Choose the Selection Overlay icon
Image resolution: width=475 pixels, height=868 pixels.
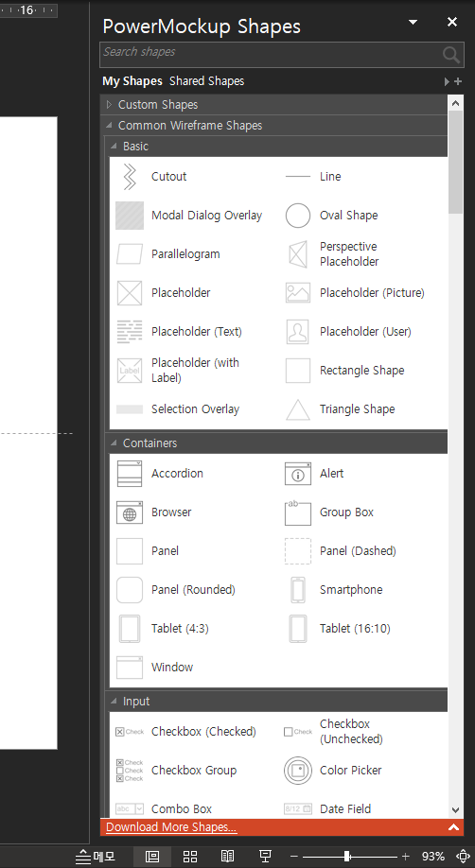[x=129, y=409]
